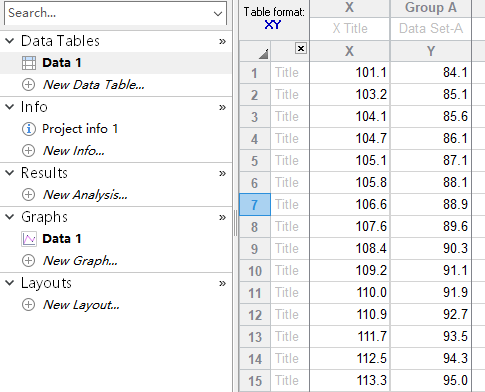The width and height of the screenshot is (485, 392).
Task: Click the plus icon beside New Graph
Action: pyautogui.click(x=28, y=261)
